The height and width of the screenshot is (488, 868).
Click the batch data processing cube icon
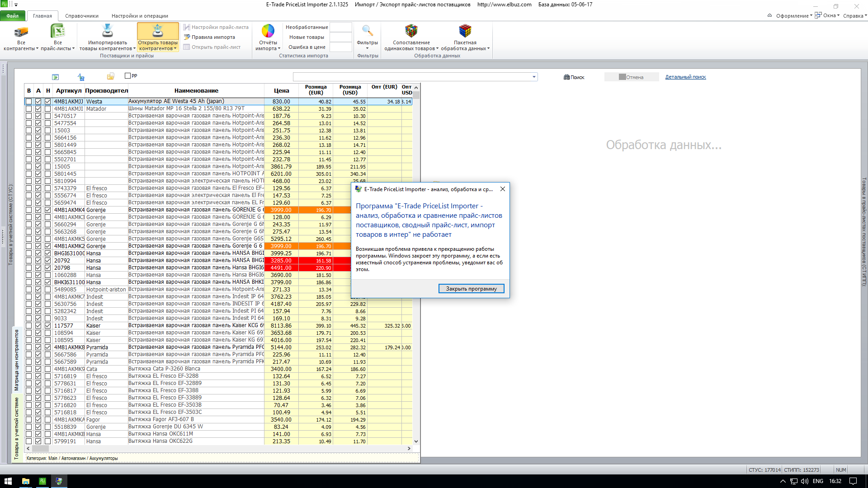tap(465, 31)
